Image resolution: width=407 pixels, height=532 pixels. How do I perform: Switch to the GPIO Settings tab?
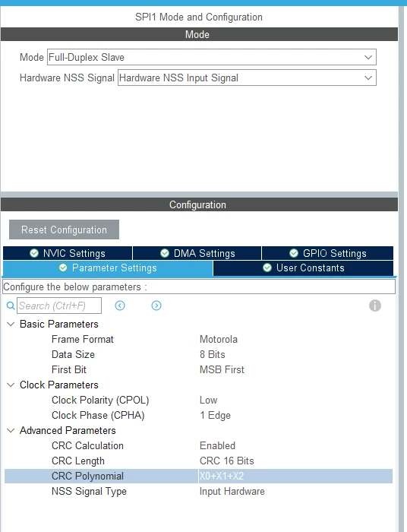[x=328, y=253]
